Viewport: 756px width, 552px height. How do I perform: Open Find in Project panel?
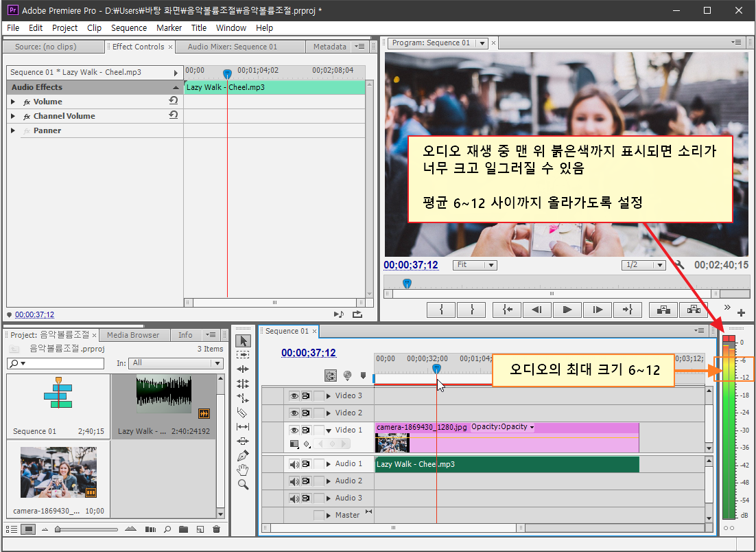point(167,529)
